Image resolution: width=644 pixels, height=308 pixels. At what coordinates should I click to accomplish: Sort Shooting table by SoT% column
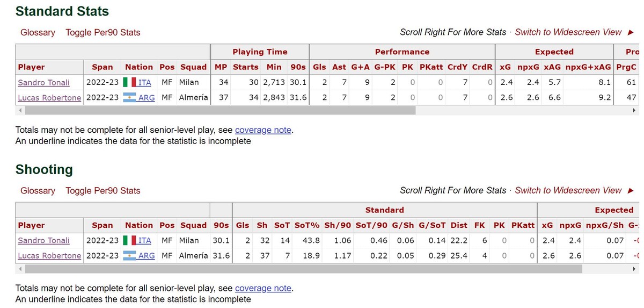click(308, 225)
